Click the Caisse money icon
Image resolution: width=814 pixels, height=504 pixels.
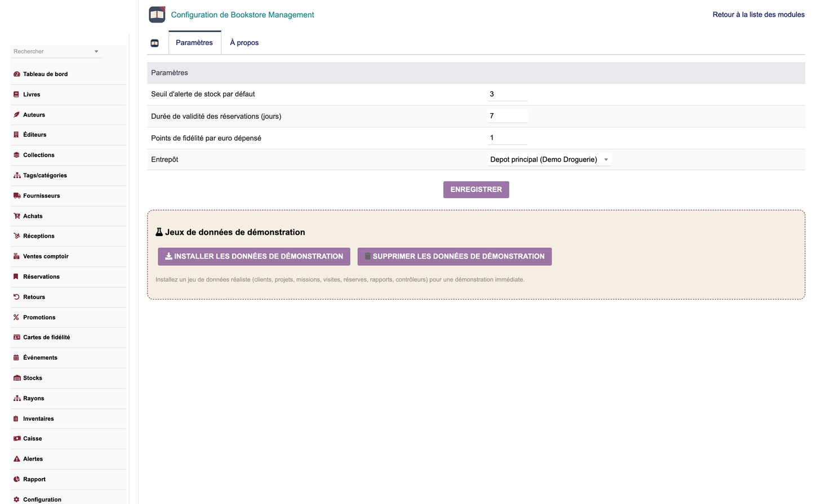click(x=17, y=439)
